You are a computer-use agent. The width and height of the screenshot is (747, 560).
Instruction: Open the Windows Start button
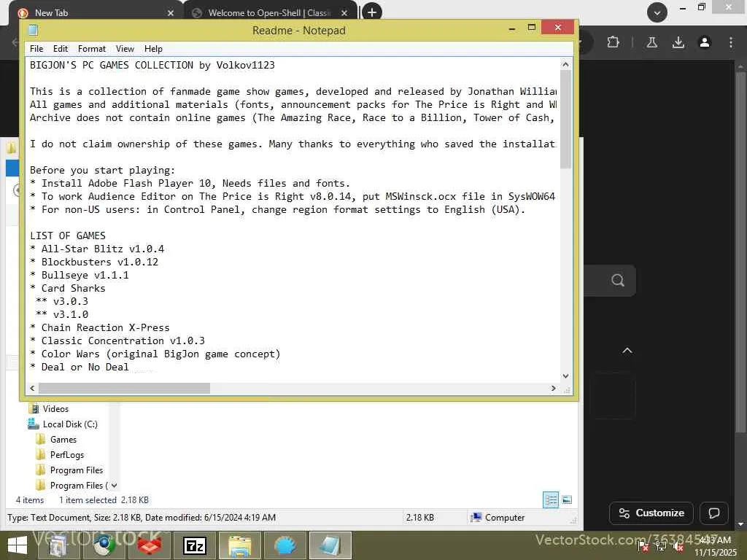point(18,545)
